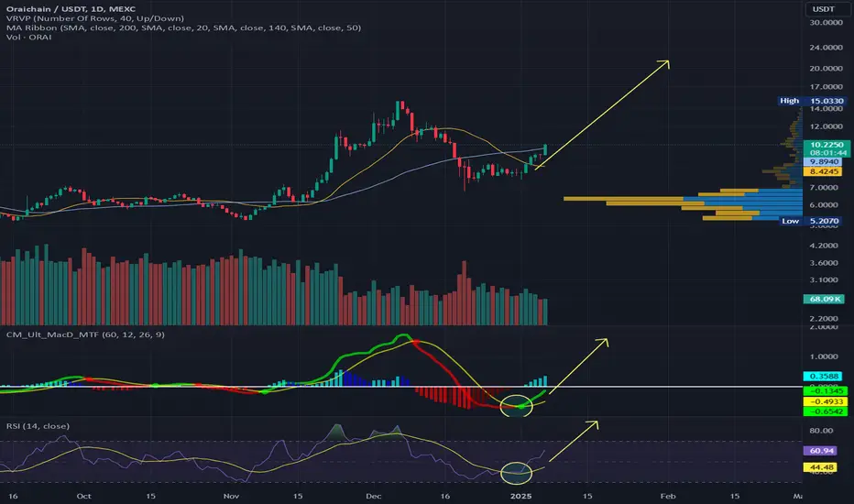Click the Dec label on time axis
The width and height of the screenshot is (854, 504).
coord(373,496)
